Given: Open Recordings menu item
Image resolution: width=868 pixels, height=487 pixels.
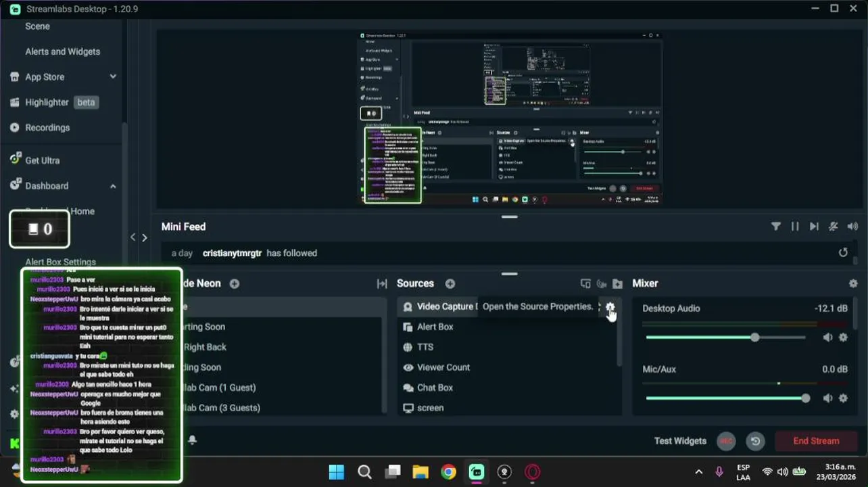Looking at the screenshot, I should coord(47,128).
